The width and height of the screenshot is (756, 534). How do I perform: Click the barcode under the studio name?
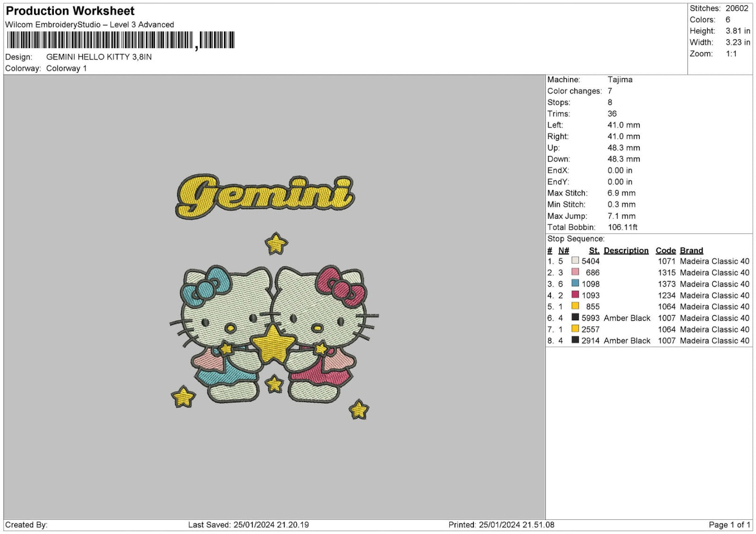[x=121, y=40]
